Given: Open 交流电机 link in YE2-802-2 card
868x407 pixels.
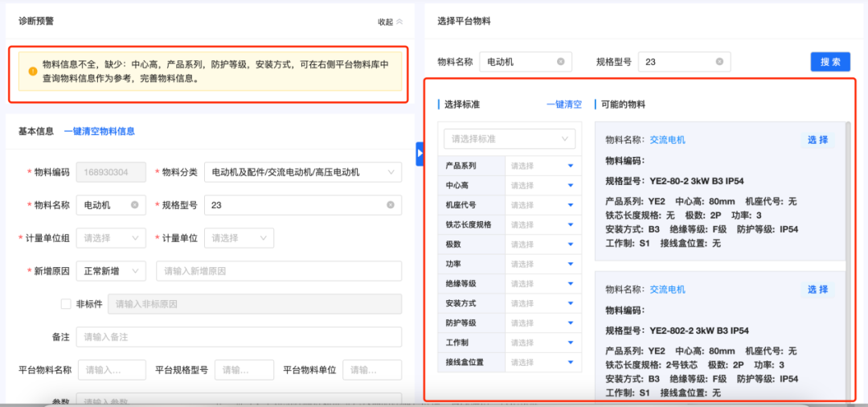Looking at the screenshot, I should 667,289.
